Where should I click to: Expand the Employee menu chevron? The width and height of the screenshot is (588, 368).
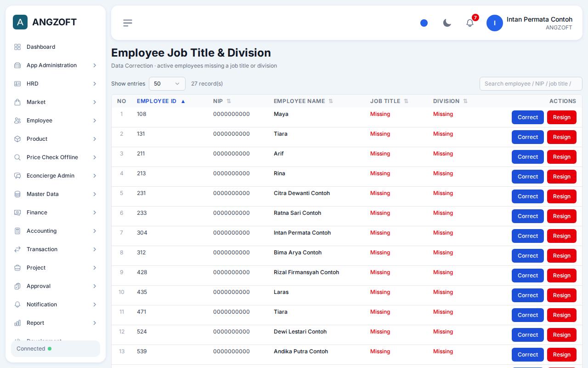point(95,121)
